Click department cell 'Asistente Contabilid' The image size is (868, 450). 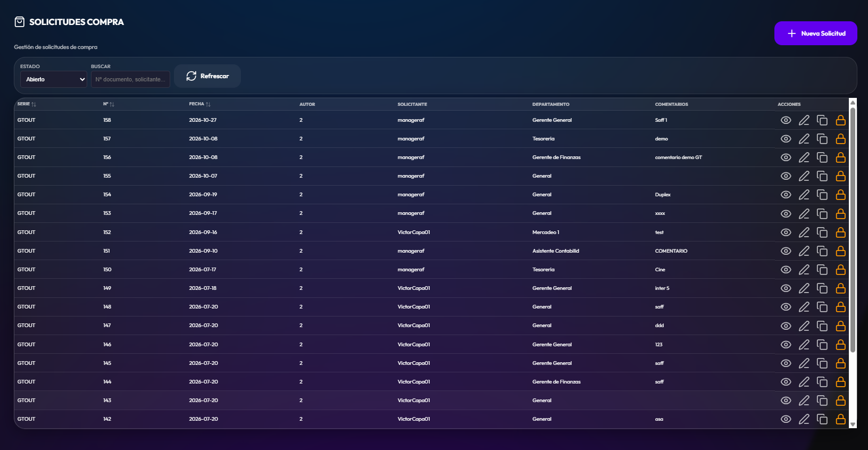pyautogui.click(x=556, y=251)
